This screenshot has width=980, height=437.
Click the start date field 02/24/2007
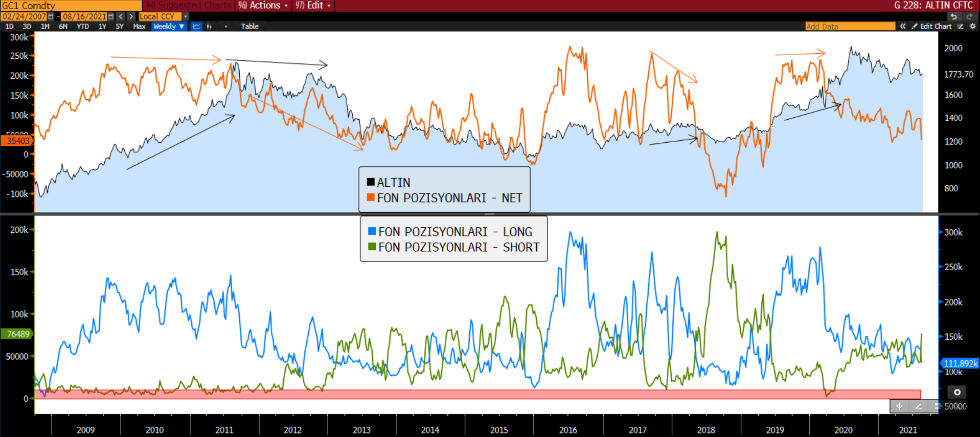click(x=24, y=16)
